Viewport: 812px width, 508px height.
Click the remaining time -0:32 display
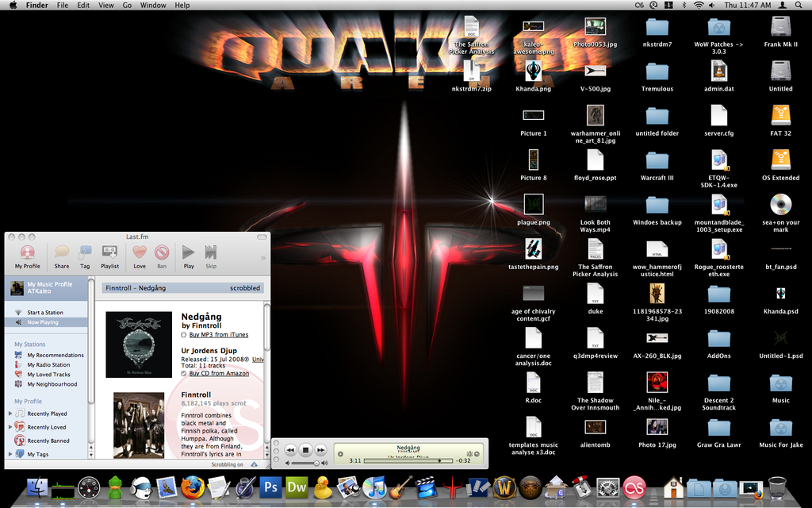463,460
